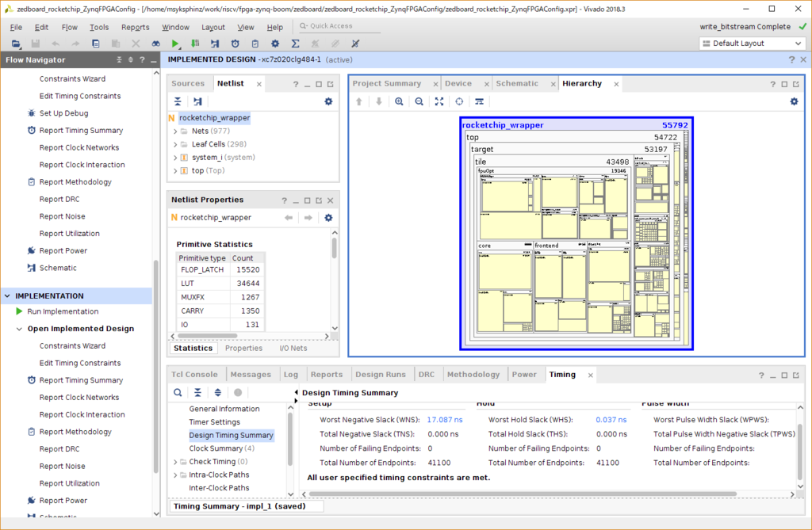Switch to the Sources tab
Image resolution: width=812 pixels, height=530 pixels.
[x=188, y=83]
